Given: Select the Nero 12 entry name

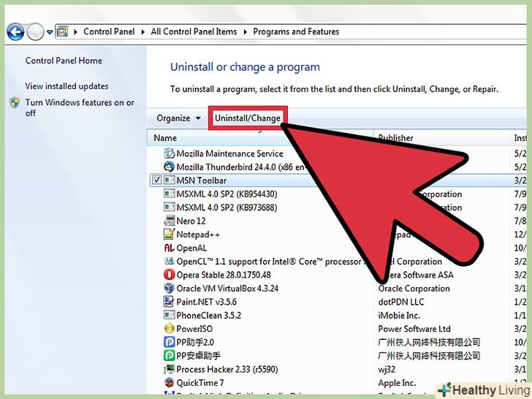Looking at the screenshot, I should click(x=191, y=221).
